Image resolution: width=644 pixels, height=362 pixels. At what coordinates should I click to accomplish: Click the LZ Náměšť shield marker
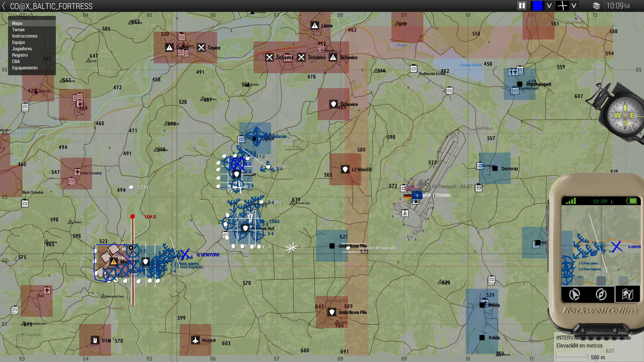(345, 169)
